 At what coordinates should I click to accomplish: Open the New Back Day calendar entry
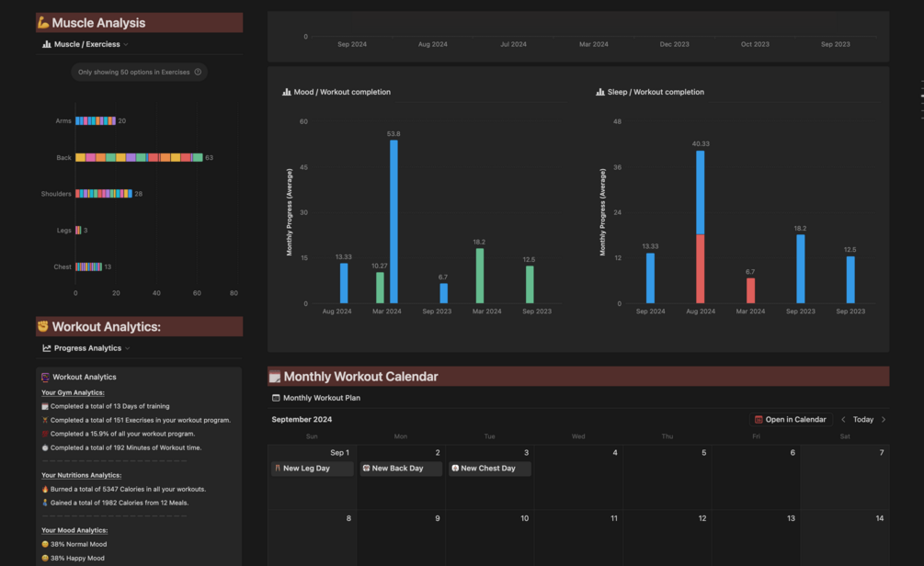click(x=401, y=469)
